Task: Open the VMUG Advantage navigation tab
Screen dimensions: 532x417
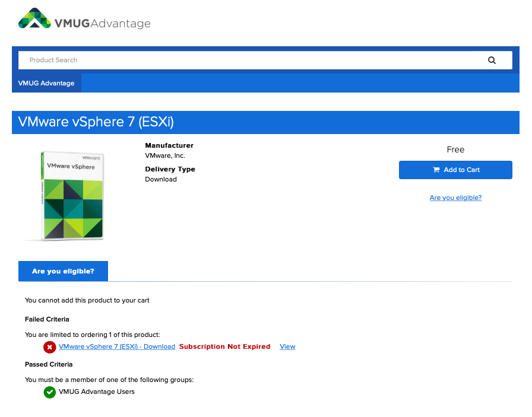Action: point(46,83)
